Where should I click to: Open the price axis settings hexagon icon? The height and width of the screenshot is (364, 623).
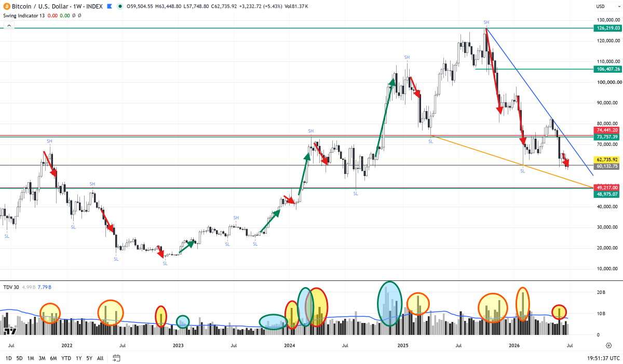(608, 344)
